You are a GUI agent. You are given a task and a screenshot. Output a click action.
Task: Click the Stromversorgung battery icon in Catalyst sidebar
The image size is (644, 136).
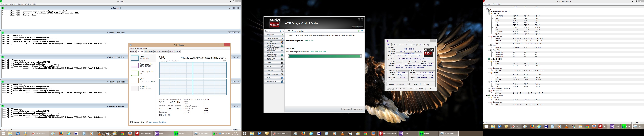(282, 74)
